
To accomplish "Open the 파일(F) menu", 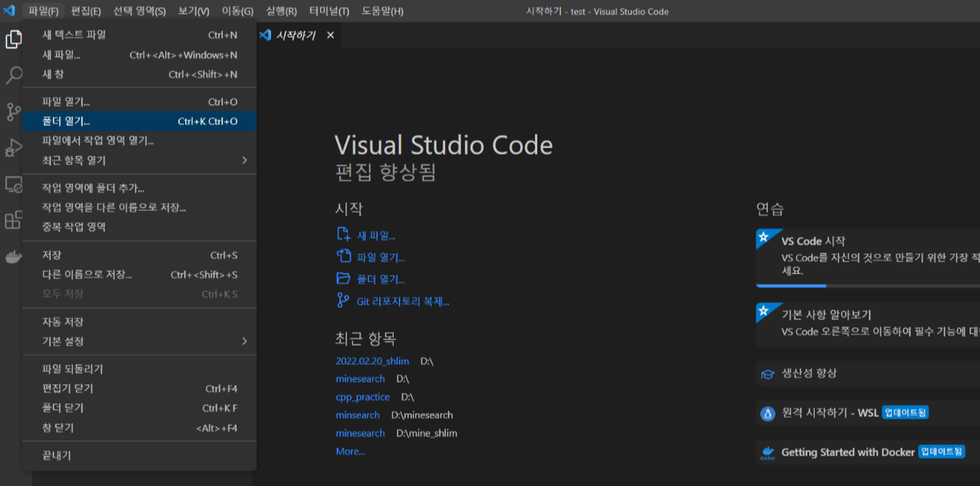I will [43, 11].
